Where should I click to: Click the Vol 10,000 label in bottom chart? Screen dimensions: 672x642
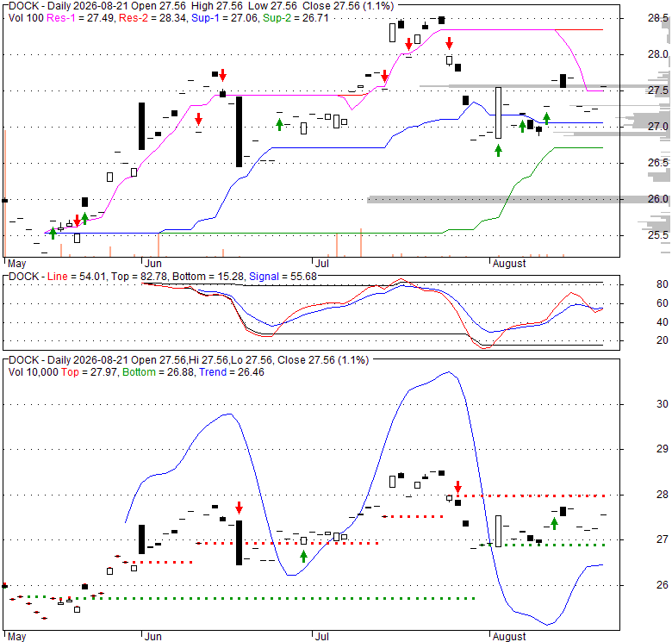coord(33,372)
